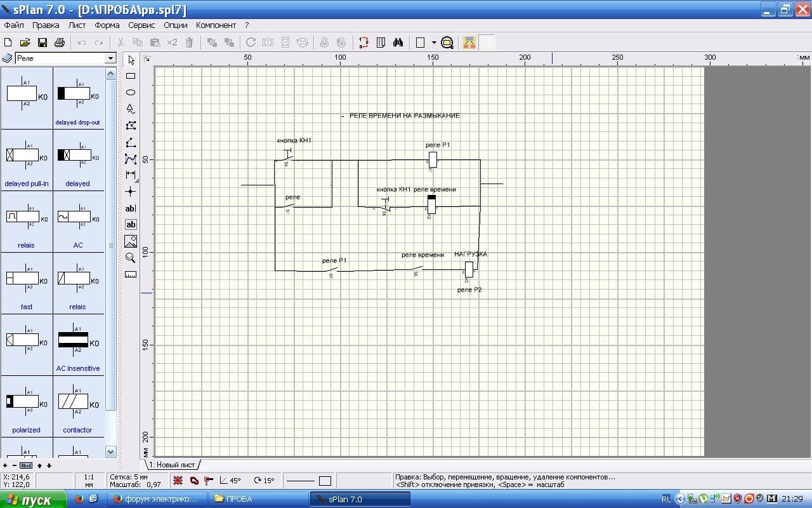Image resolution: width=812 pixels, height=508 pixels.
Task: Activate the Zoom magnifier tool
Action: [131, 258]
